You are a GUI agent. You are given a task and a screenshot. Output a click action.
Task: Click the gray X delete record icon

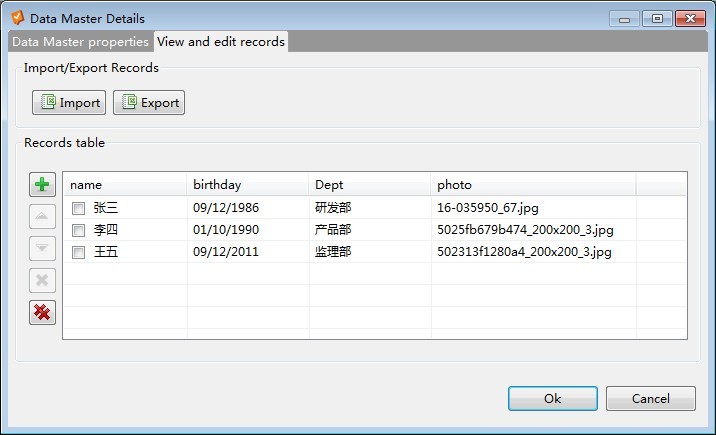42,281
